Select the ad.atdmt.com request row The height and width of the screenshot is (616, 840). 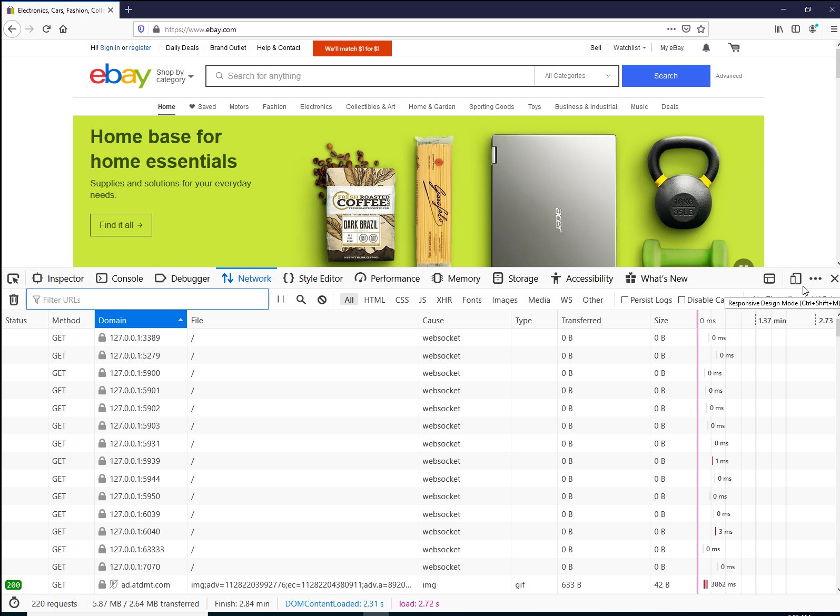(418, 584)
